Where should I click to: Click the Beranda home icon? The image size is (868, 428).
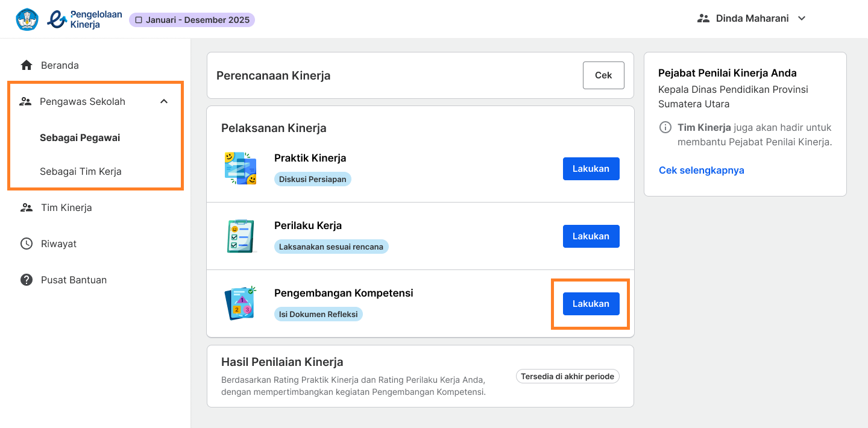pos(26,65)
